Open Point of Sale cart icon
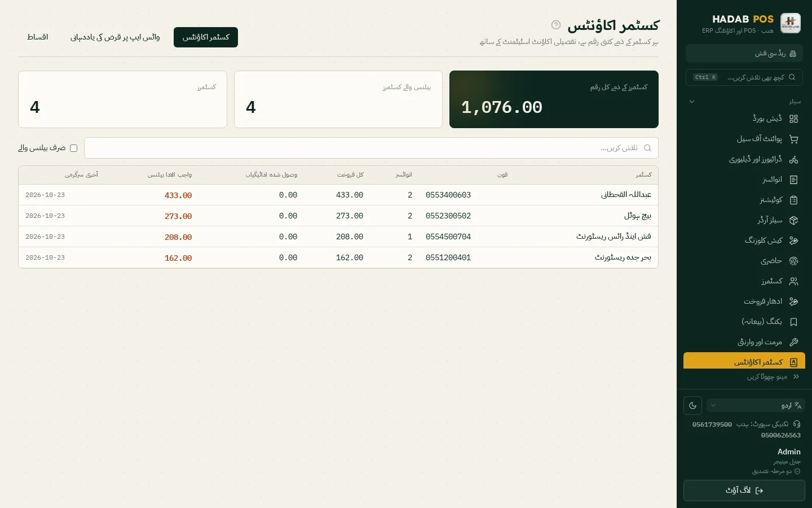 point(793,139)
